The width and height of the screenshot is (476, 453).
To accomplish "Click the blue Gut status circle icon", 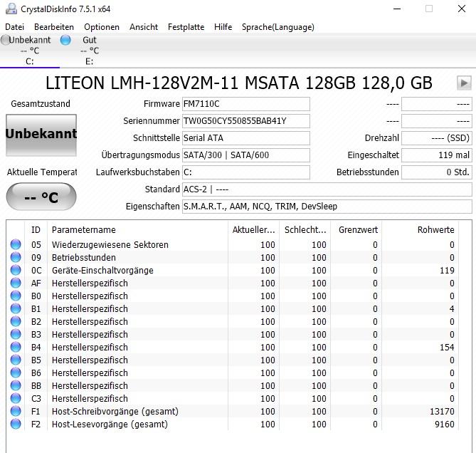I will (65, 40).
